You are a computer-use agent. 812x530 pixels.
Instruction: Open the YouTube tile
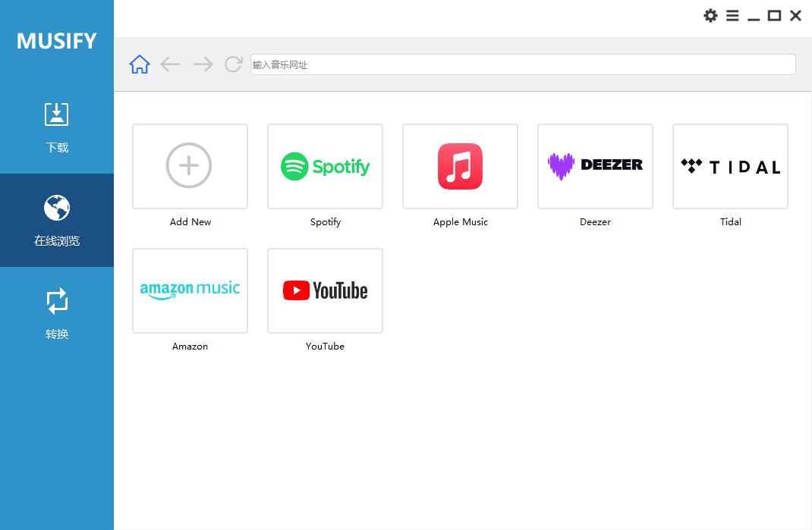(x=325, y=290)
